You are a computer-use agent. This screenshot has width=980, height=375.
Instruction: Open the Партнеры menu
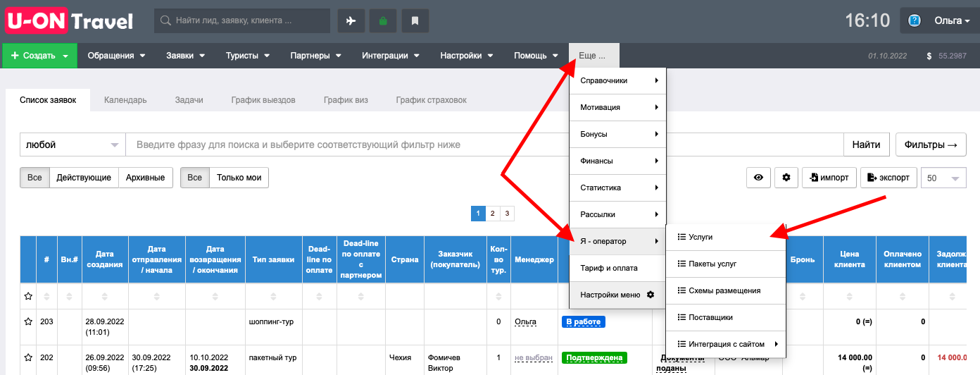click(x=315, y=55)
